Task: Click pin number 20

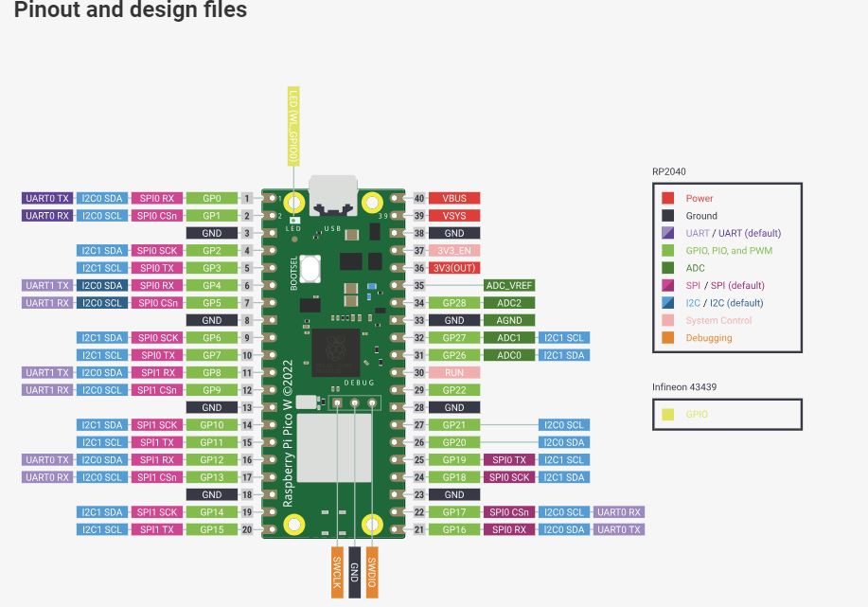Action: 247,529
